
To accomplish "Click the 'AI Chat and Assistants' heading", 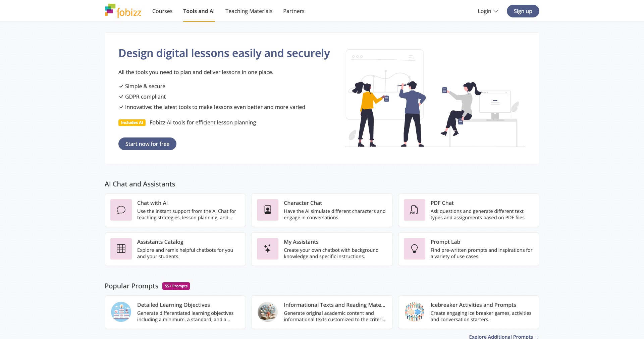I will 140,184.
